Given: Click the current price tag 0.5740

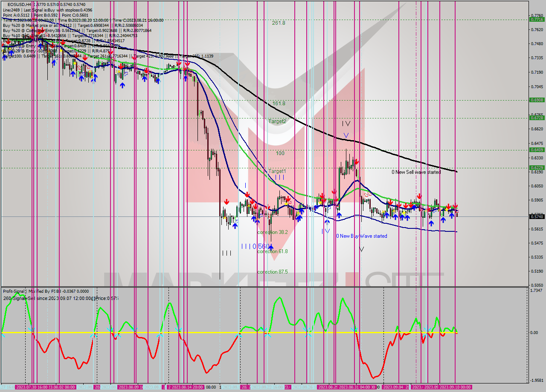Looking at the screenshot, I should [x=537, y=216].
